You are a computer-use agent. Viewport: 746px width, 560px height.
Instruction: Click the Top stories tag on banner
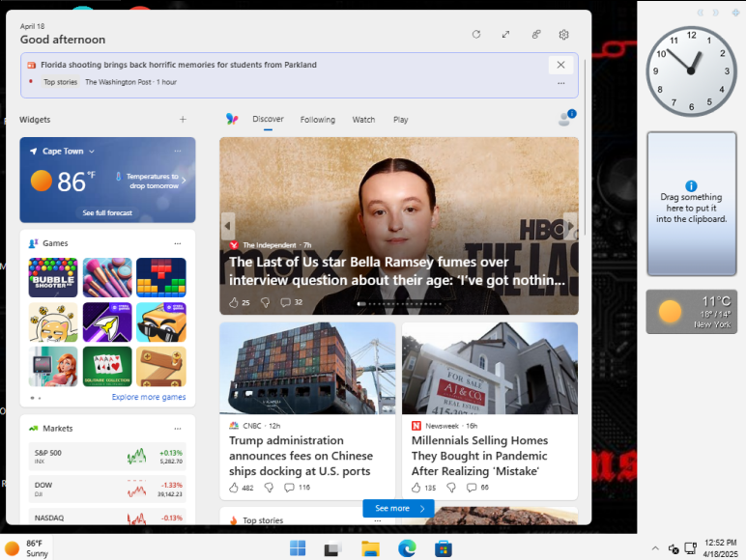[x=61, y=82]
